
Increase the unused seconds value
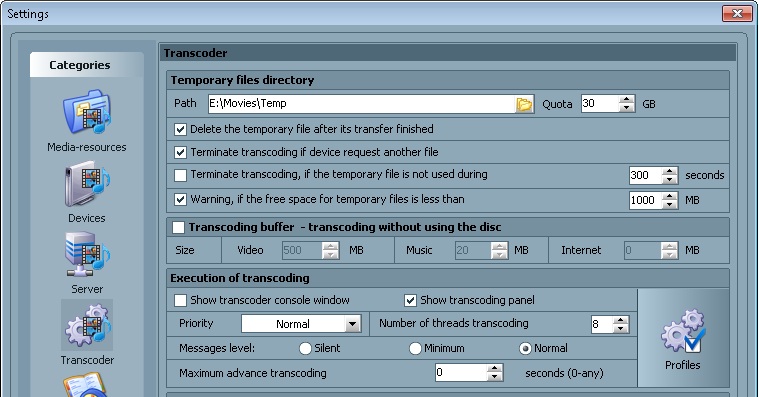pos(669,171)
